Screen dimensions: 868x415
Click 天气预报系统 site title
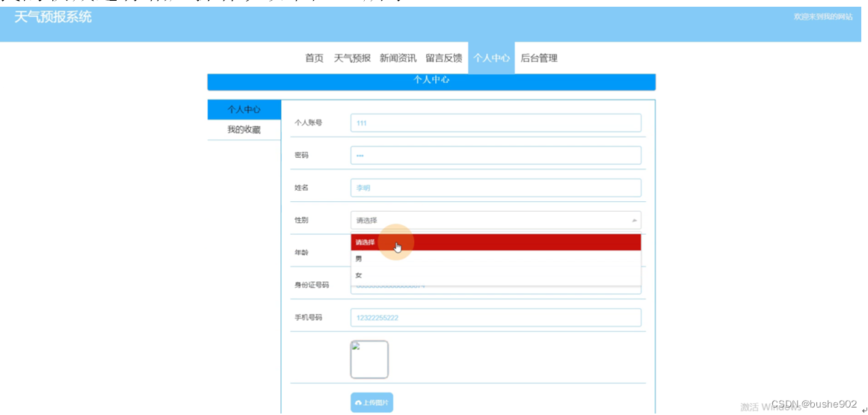[x=53, y=17]
